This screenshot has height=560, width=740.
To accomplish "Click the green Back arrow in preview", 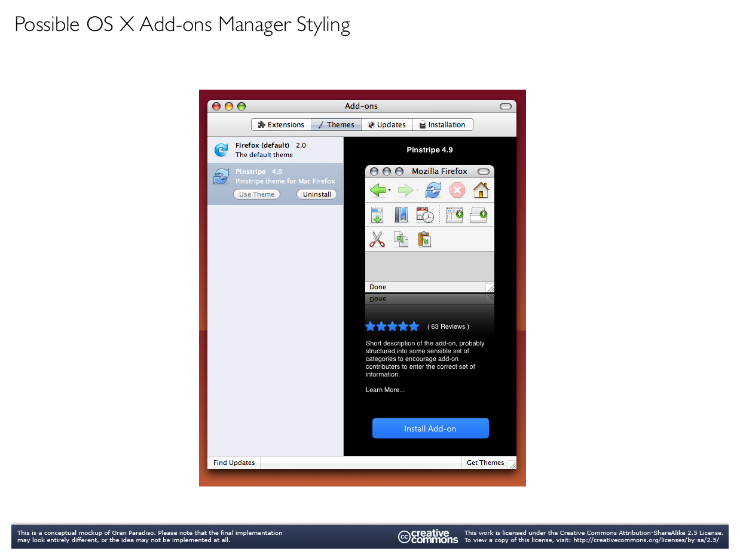I will (378, 191).
